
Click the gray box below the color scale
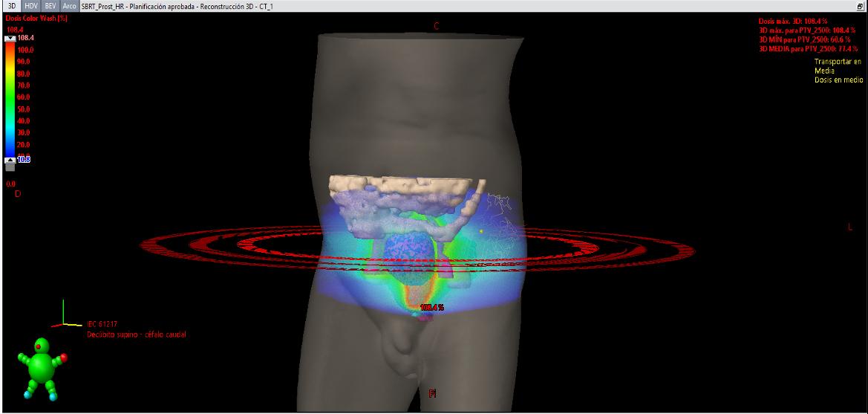pos(10,166)
